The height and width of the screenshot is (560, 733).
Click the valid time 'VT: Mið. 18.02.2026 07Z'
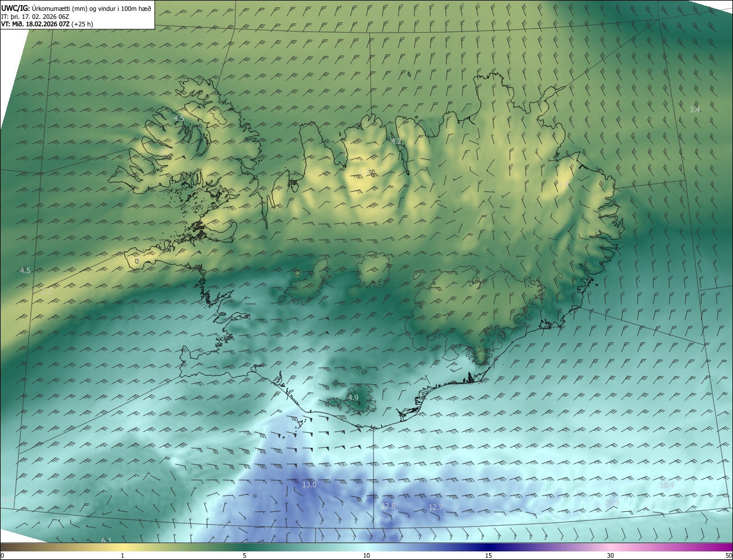pyautogui.click(x=36, y=24)
